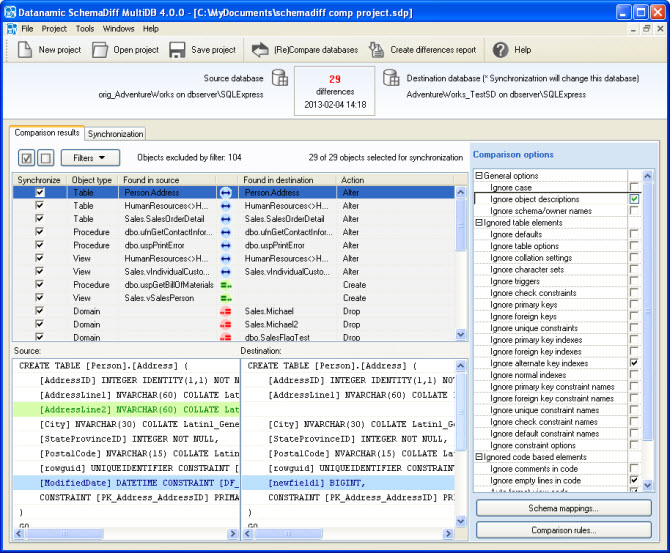The image size is (670, 553).
Task: Sort by the Action column header
Action: 395,180
